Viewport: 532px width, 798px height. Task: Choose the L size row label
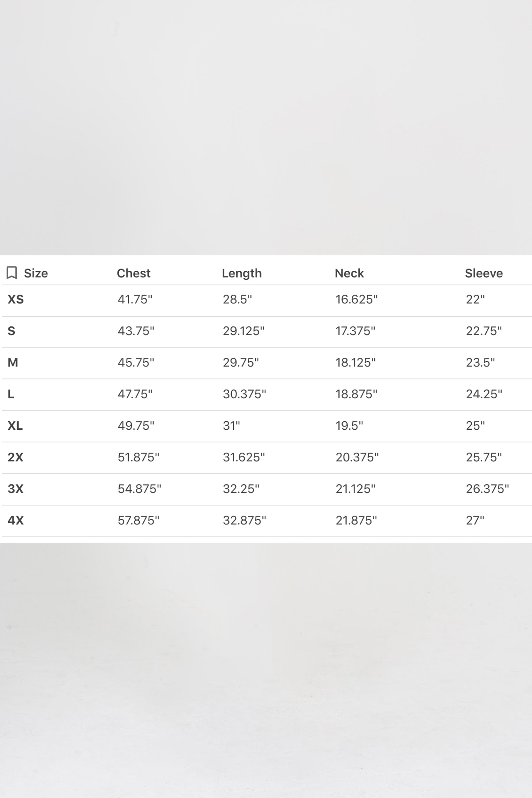11,394
